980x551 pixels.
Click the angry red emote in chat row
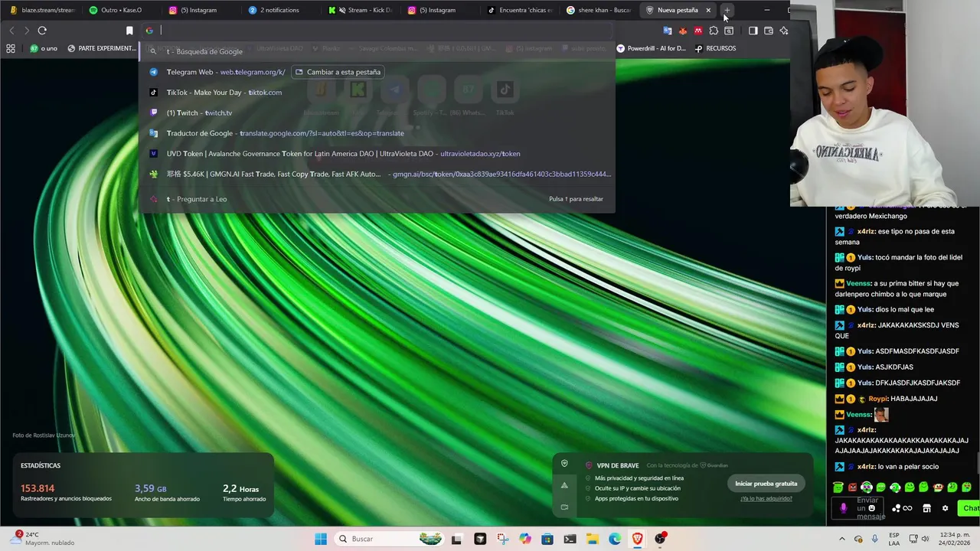click(x=852, y=487)
